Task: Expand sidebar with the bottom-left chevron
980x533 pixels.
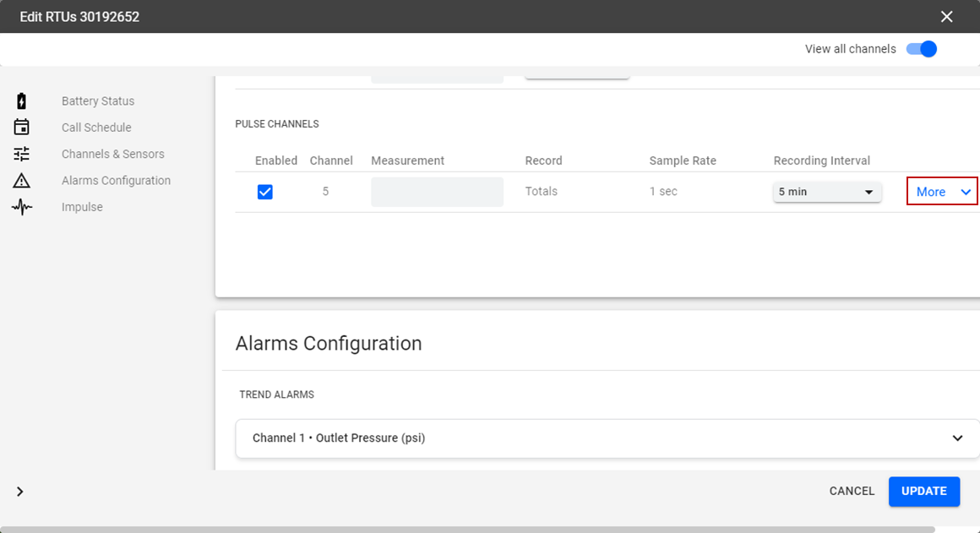Action: pos(20,492)
